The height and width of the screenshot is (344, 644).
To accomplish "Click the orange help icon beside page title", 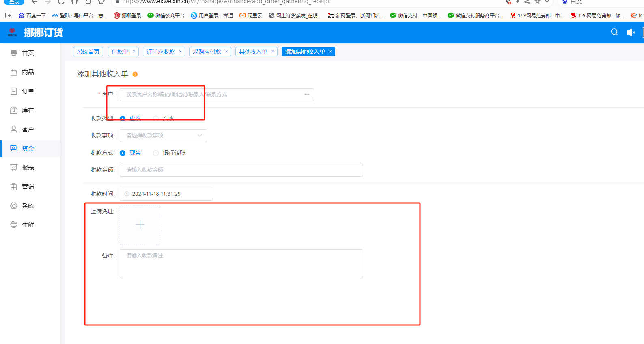I will pos(135,74).
